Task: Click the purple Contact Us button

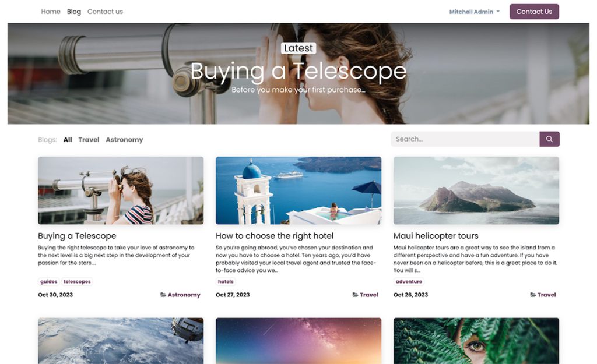Action: [x=534, y=12]
